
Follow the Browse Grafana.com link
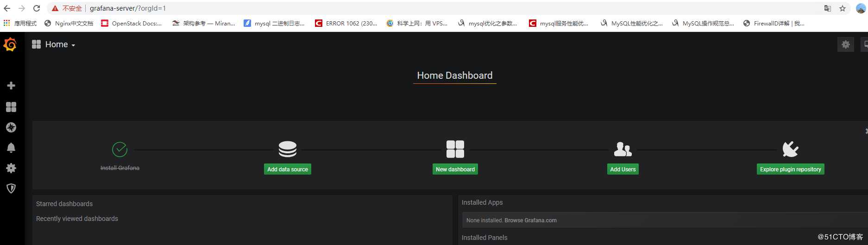pyautogui.click(x=530, y=220)
